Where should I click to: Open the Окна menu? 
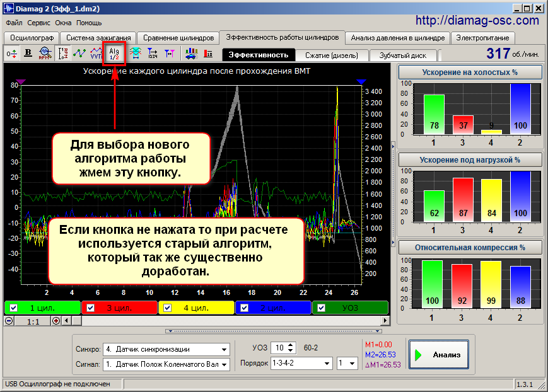(63, 23)
